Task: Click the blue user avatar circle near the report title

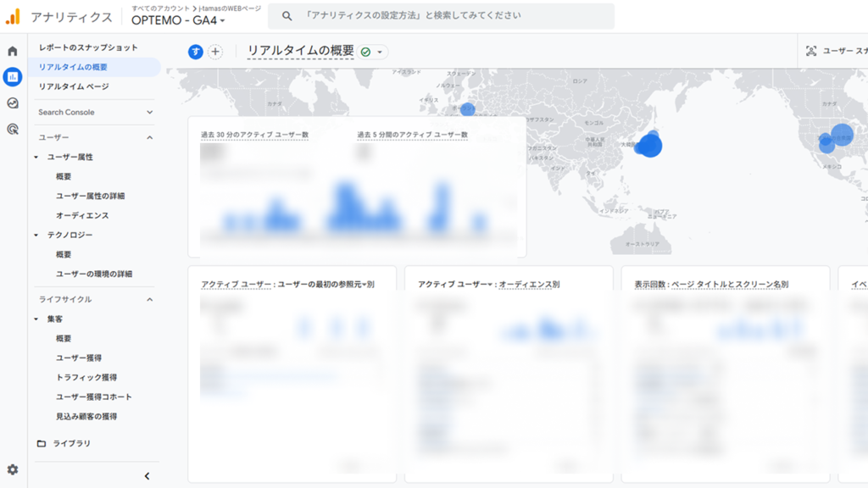Action: click(196, 52)
